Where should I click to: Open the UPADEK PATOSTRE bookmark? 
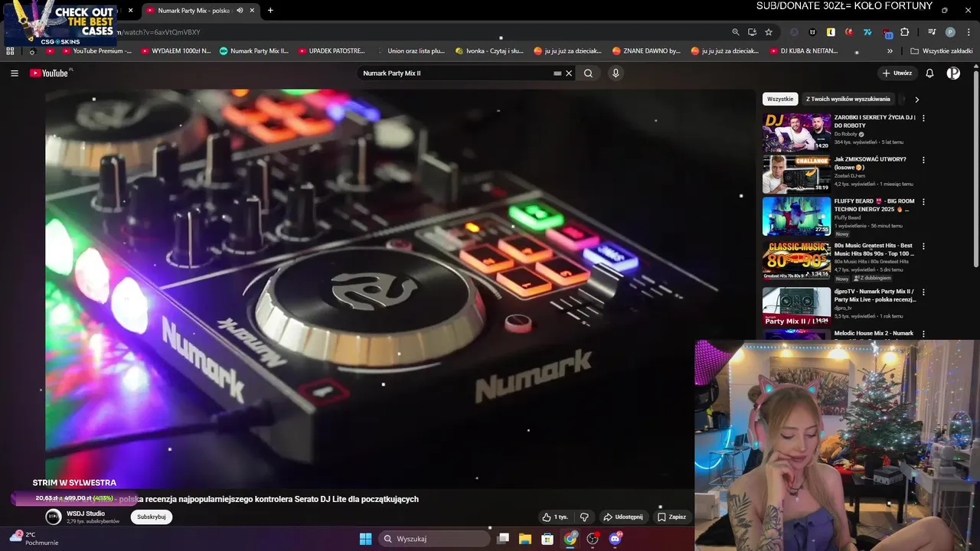point(332,51)
